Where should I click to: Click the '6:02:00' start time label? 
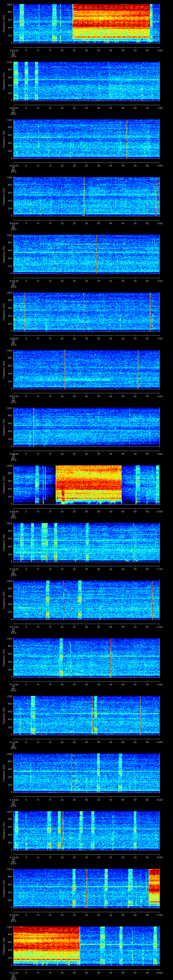click(x=14, y=108)
